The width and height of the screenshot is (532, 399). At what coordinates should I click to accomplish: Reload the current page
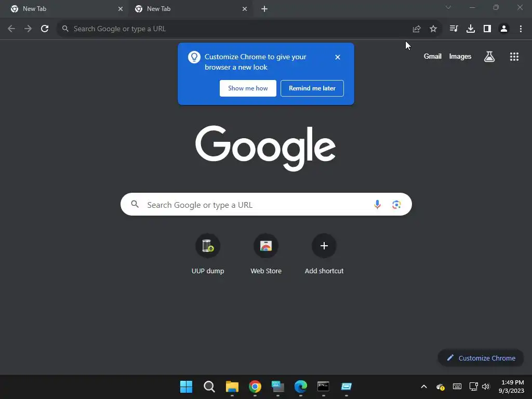click(x=45, y=29)
